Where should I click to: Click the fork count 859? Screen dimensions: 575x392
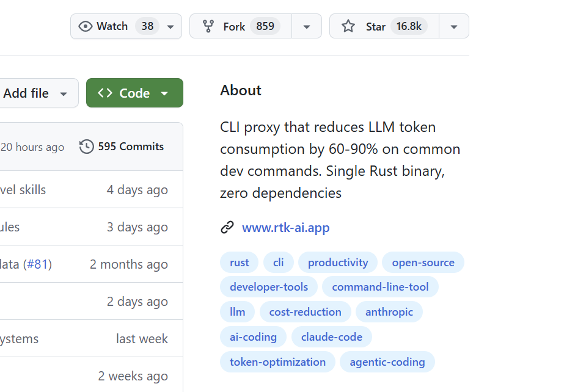(x=265, y=26)
